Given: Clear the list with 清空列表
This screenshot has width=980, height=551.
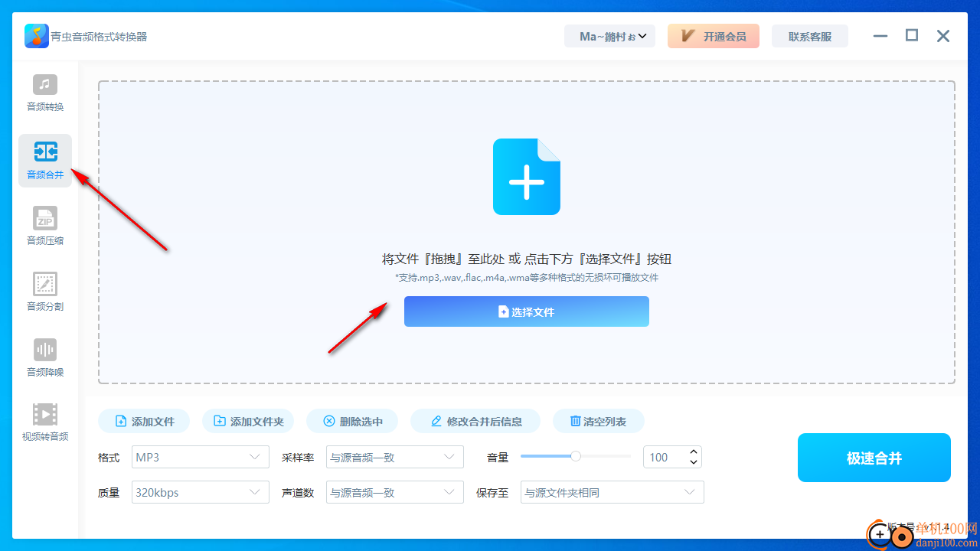Looking at the screenshot, I should click(x=598, y=420).
